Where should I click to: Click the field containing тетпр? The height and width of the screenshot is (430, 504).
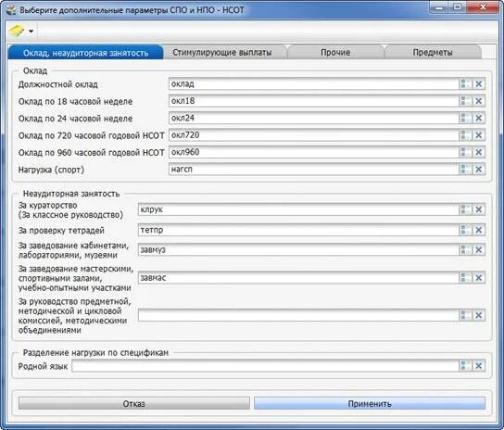click(x=298, y=230)
